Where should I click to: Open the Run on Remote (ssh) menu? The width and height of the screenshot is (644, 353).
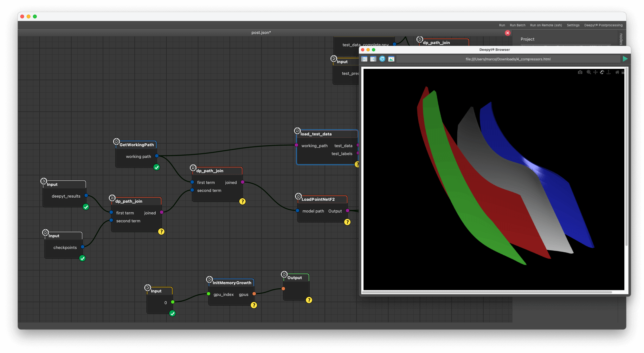[x=546, y=25]
